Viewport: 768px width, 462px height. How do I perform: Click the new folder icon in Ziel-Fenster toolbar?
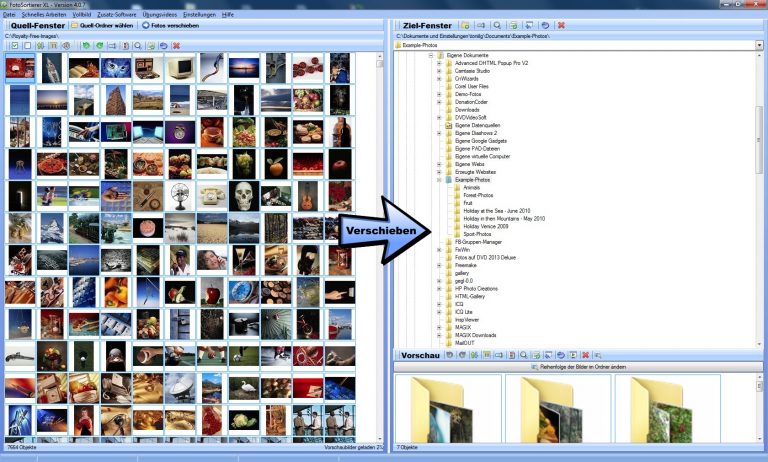coord(466,24)
